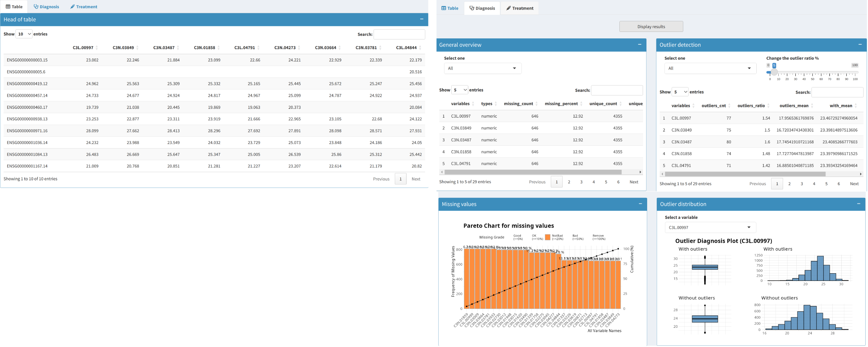Click Outlier detection search field
Viewport: 868px width, 347px height.
click(x=837, y=92)
